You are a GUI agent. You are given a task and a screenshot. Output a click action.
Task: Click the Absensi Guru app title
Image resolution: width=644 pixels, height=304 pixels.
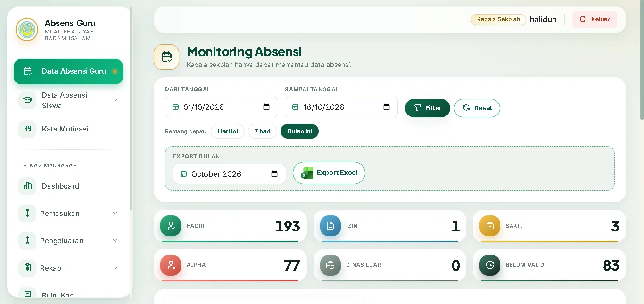(70, 23)
